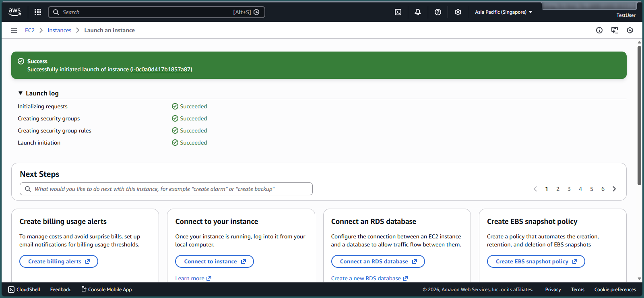Open the info panel icon
Image resolution: width=644 pixels, height=298 pixels.
(599, 30)
